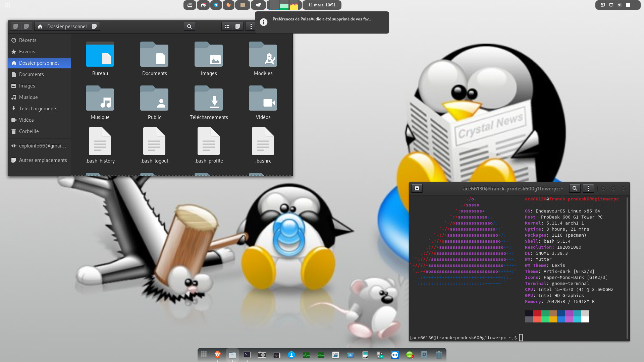Image resolution: width=644 pixels, height=362 pixels.
Task: Open a new terminal tab button
Action: click(x=417, y=188)
